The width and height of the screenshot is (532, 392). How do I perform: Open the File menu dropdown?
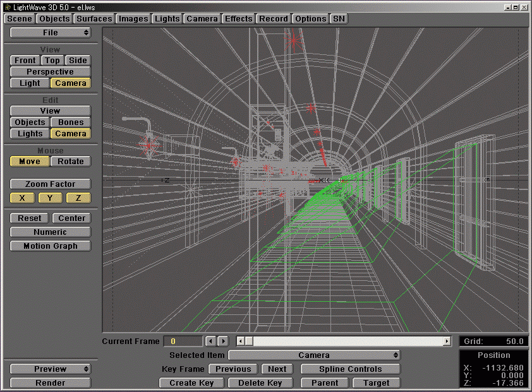pos(51,32)
